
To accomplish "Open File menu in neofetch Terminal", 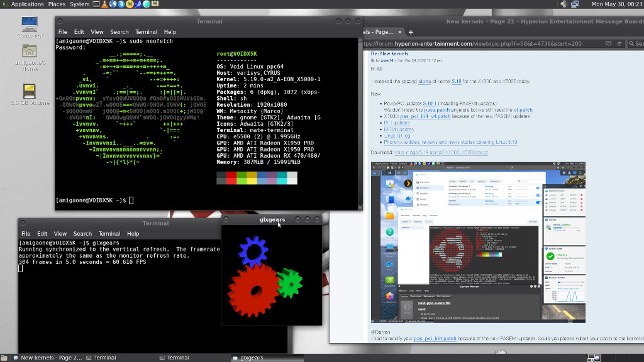I will tap(63, 32).
